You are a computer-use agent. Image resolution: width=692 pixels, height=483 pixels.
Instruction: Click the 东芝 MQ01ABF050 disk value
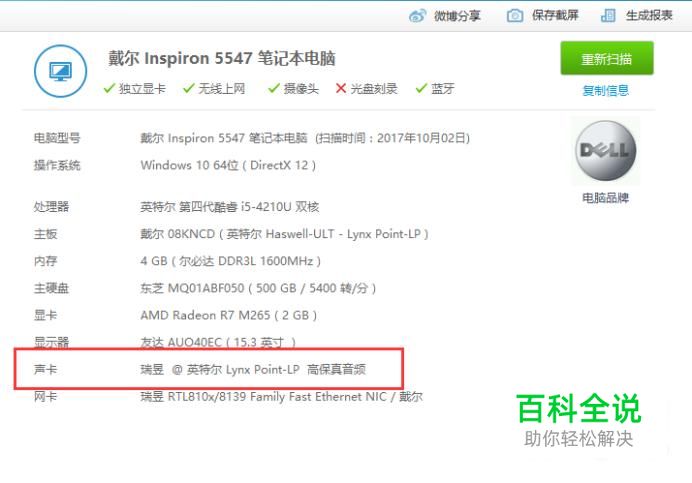tap(258, 288)
